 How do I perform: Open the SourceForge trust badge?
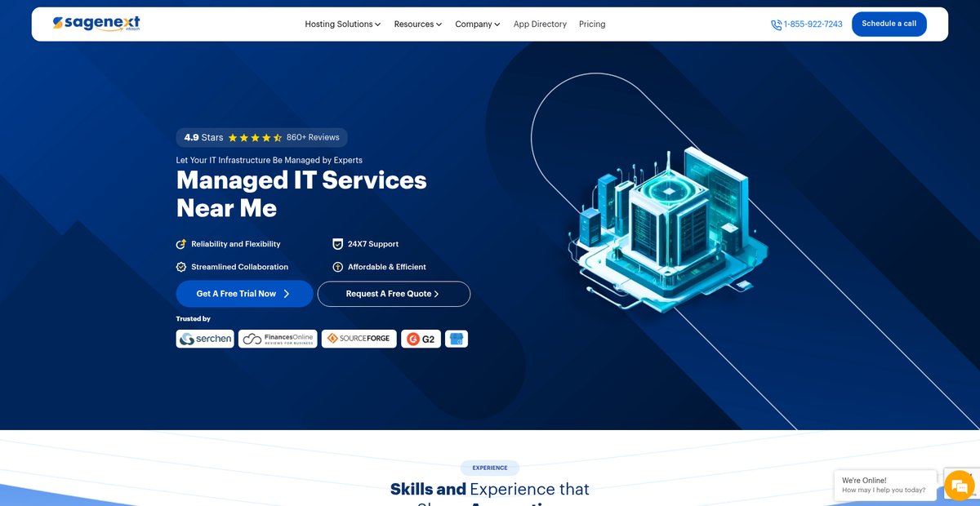359,339
